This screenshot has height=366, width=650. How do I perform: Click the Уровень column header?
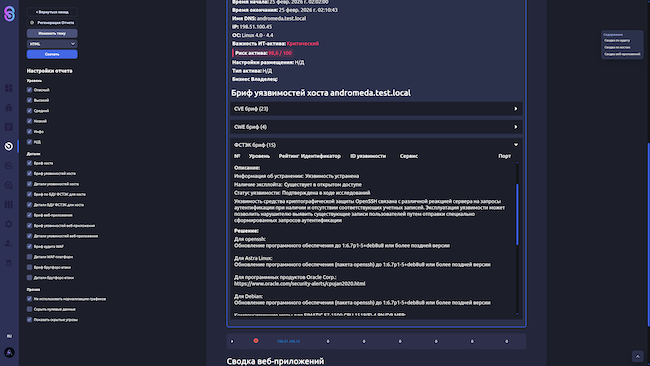(259, 156)
